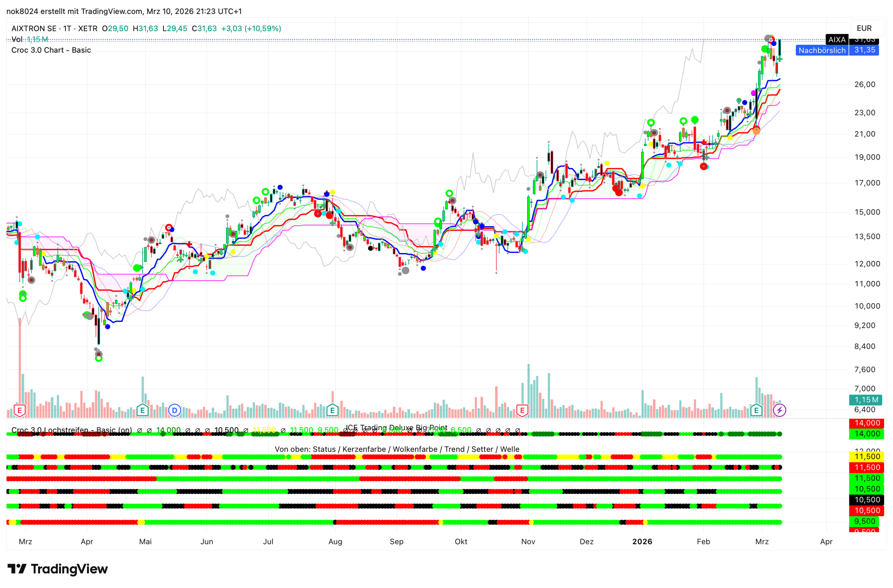893x588 pixels.
Task: Click the Okt label on the time axis
Action: coord(461,542)
